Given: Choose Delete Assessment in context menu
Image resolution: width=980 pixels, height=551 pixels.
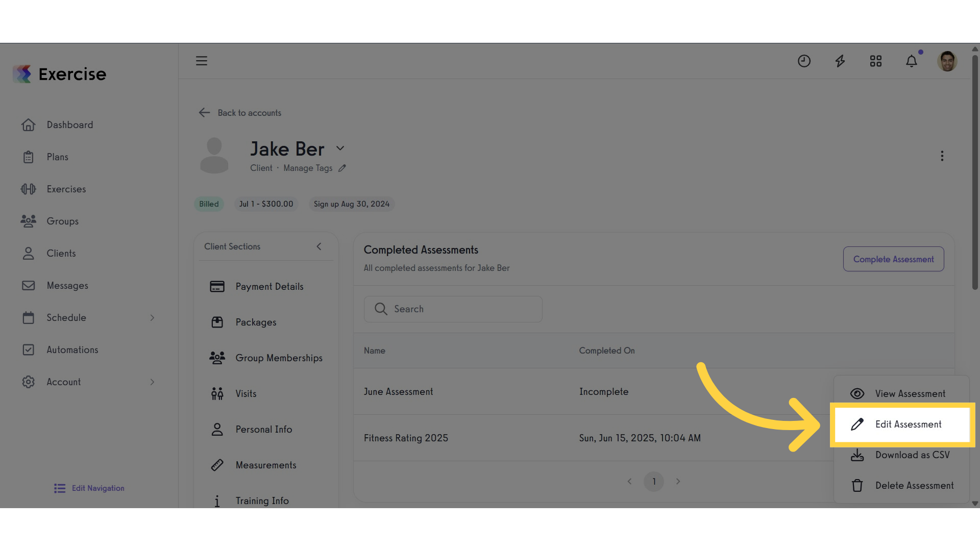Looking at the screenshot, I should pos(902,486).
